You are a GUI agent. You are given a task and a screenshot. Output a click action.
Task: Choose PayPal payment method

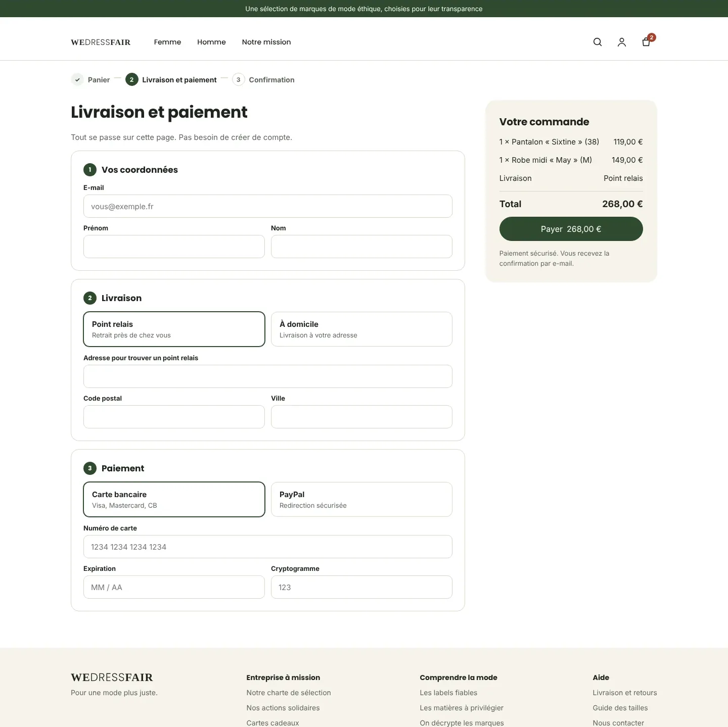(x=361, y=499)
